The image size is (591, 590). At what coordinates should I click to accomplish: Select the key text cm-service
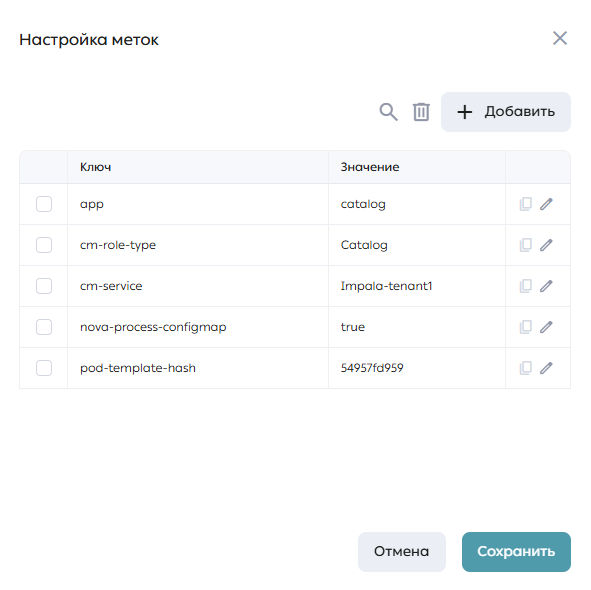click(x=111, y=286)
